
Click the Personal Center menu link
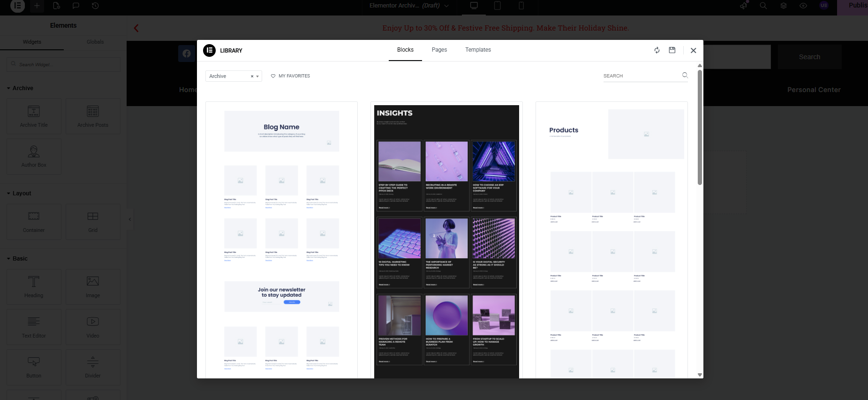(814, 90)
